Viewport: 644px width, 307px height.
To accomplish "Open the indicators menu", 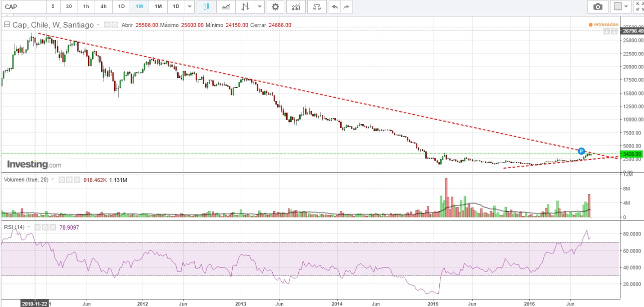I will (x=296, y=6).
